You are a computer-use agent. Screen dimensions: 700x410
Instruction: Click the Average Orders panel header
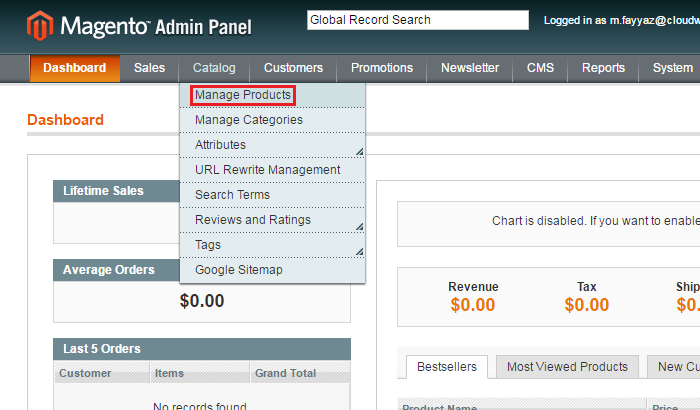coord(117,270)
